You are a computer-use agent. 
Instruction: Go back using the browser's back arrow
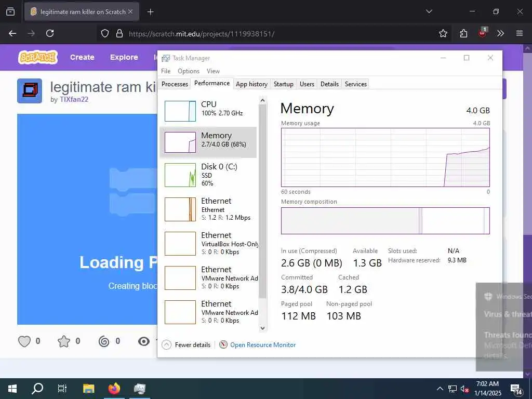12,33
